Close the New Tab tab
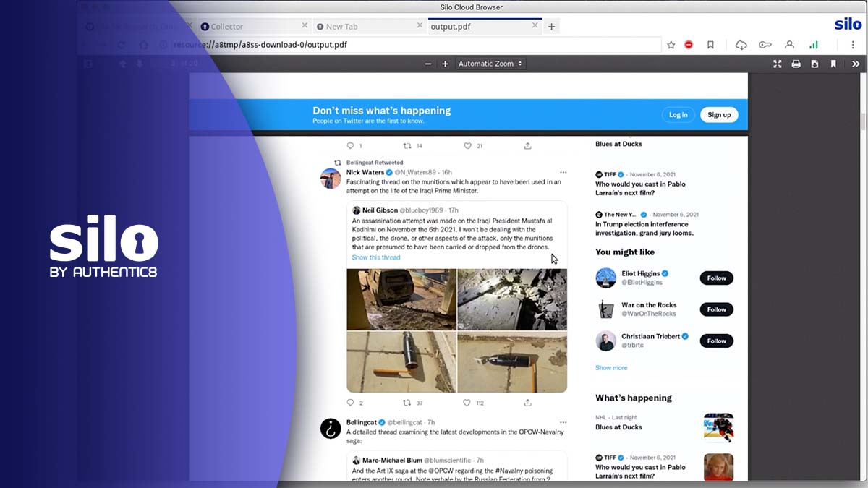Viewport: 868px width, 488px height. pos(420,25)
